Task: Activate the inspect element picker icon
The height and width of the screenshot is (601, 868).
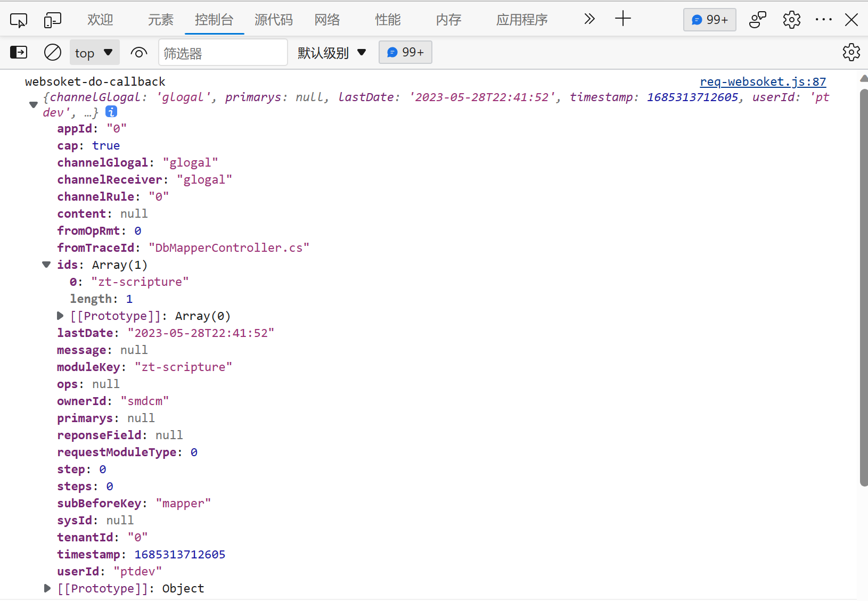Action: (19, 20)
